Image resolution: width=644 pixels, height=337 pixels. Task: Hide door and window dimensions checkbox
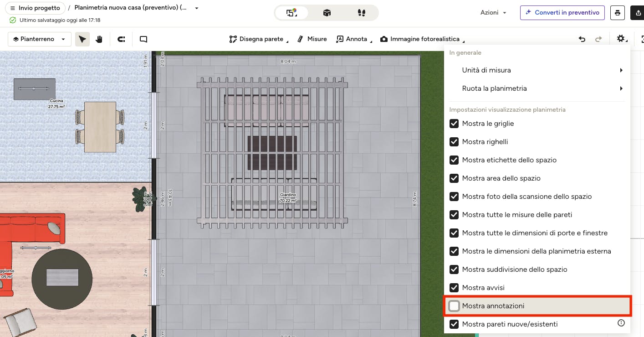(x=454, y=233)
